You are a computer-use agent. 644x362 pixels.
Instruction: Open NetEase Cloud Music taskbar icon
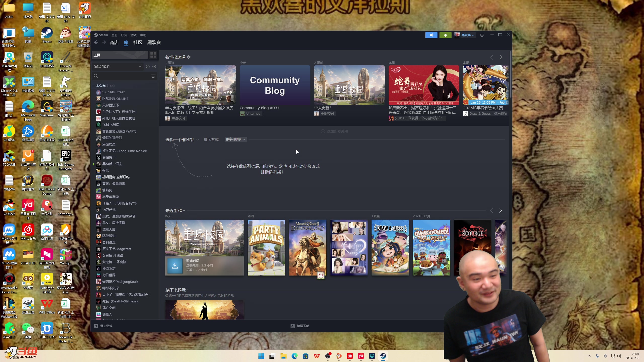(350, 356)
